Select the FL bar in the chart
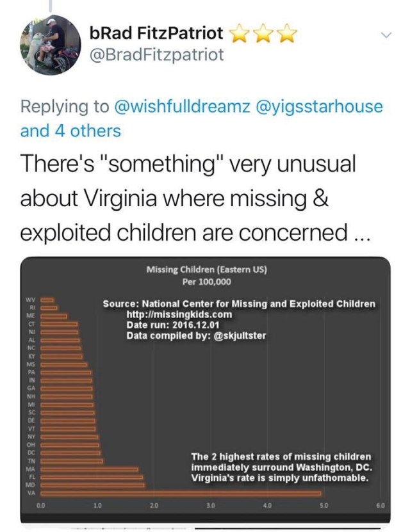 92,477
